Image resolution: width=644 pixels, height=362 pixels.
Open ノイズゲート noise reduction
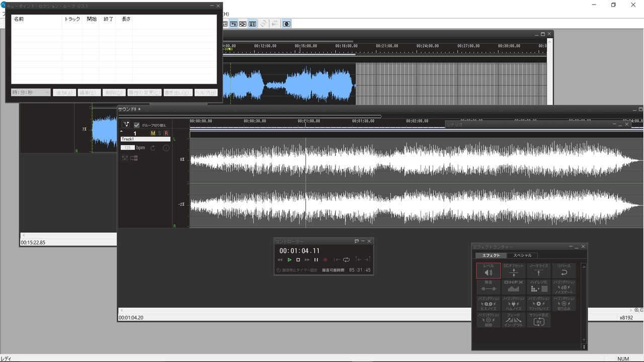click(563, 287)
